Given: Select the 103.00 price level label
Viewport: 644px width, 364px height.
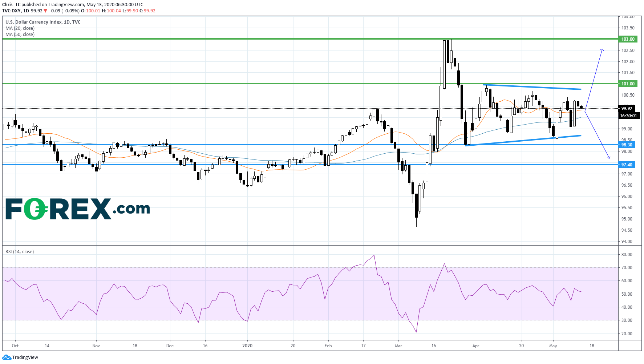Looking at the screenshot, I should pos(628,39).
